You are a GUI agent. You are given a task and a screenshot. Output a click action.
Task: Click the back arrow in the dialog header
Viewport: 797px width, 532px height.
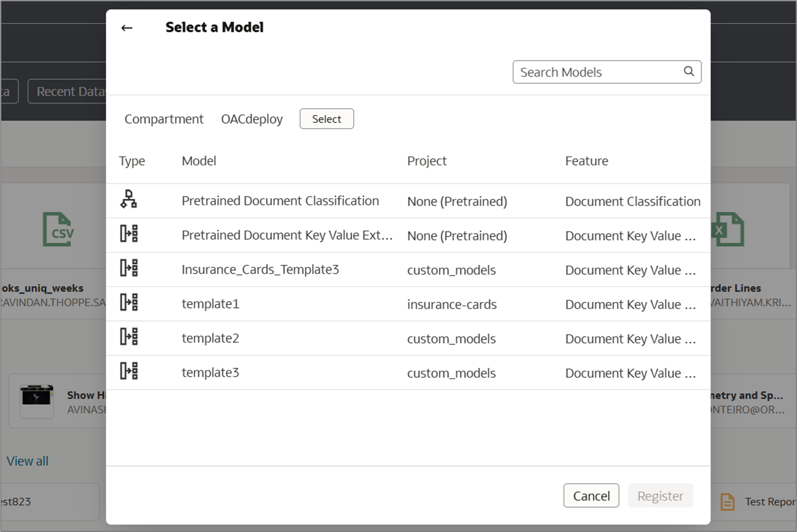(x=127, y=28)
